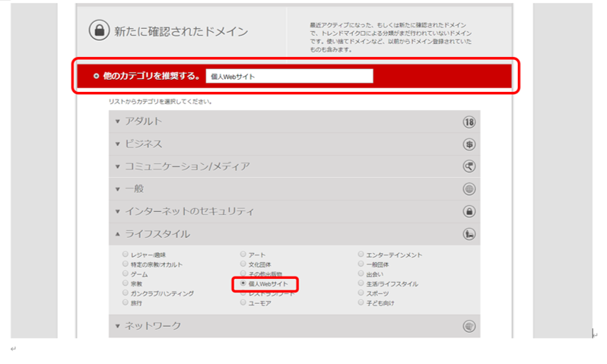Pick the 一般団体 radio option
Image resolution: width=607 pixels, height=364 pixels.
(361, 264)
